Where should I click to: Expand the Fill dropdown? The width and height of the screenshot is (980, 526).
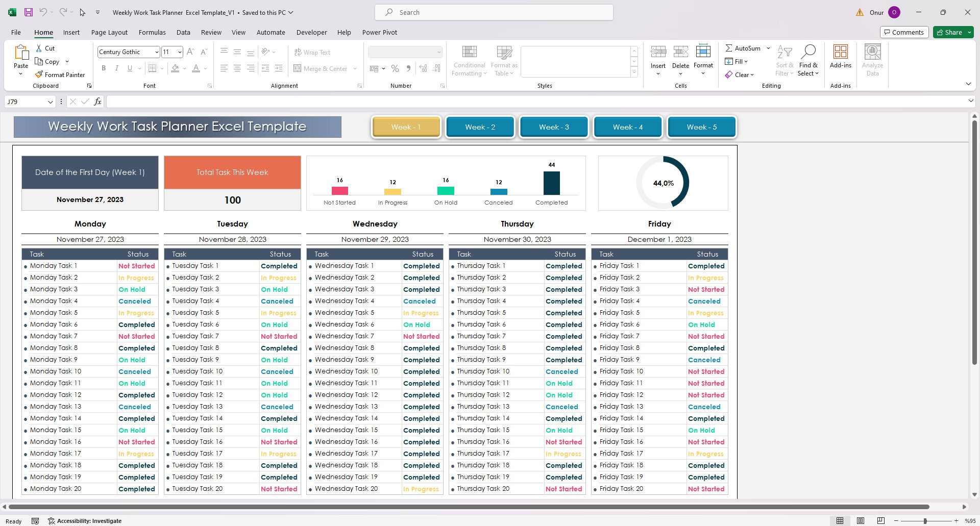click(x=746, y=62)
